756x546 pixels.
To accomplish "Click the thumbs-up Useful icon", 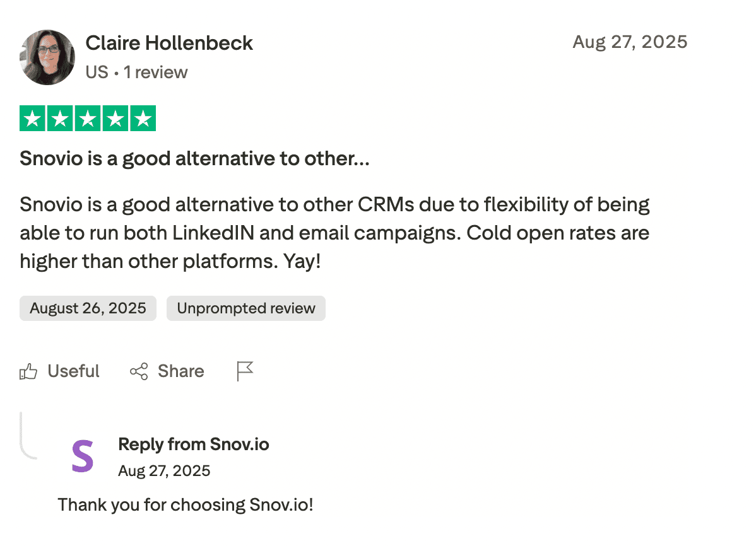I will coord(28,371).
